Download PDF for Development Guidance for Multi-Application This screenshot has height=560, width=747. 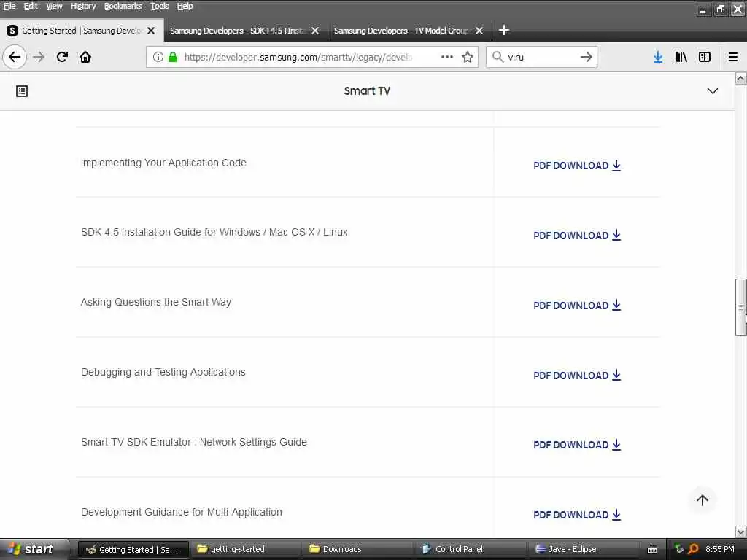pyautogui.click(x=577, y=515)
